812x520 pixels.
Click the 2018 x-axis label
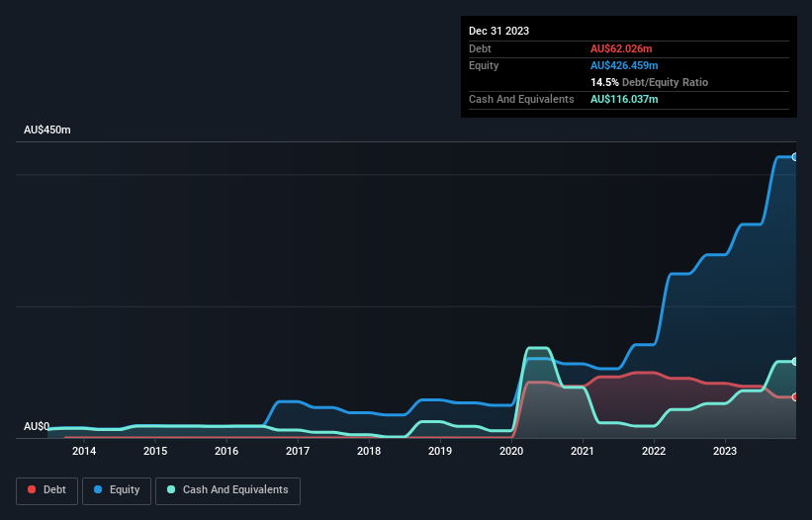[x=369, y=451]
